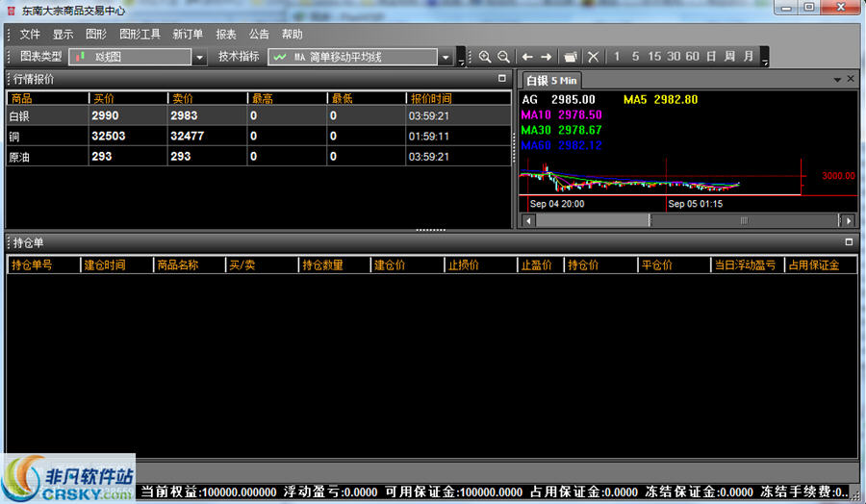The width and height of the screenshot is (866, 504).
Task: Click 白银 sell price 2983
Action: tap(184, 116)
